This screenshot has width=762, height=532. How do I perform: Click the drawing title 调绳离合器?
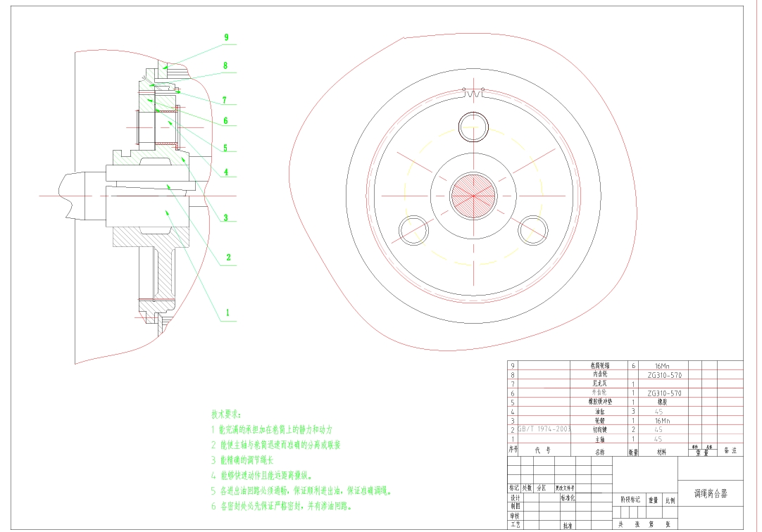(710, 493)
